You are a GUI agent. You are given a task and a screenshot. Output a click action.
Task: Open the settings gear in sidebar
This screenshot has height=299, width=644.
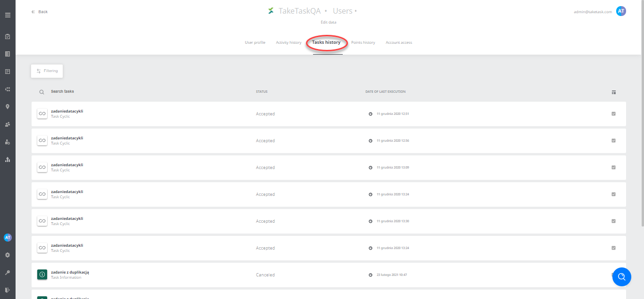point(8,255)
